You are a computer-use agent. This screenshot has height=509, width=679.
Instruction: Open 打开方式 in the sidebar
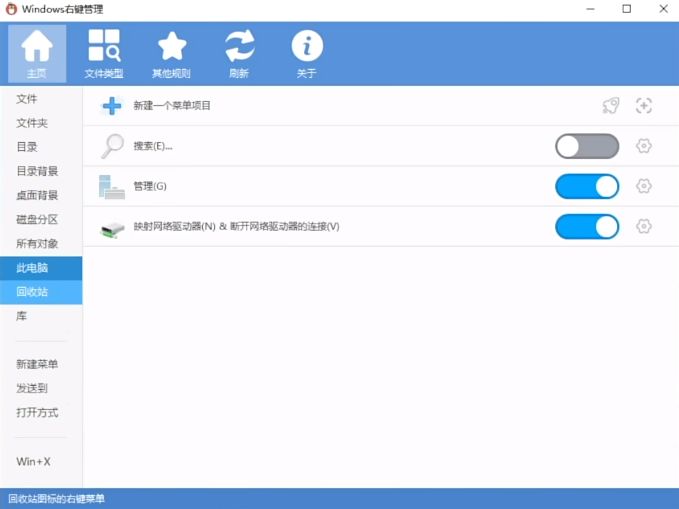[41, 412]
